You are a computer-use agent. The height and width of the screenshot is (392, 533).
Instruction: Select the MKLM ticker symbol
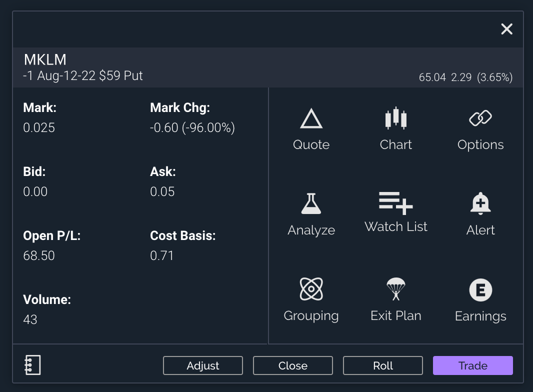(45, 59)
